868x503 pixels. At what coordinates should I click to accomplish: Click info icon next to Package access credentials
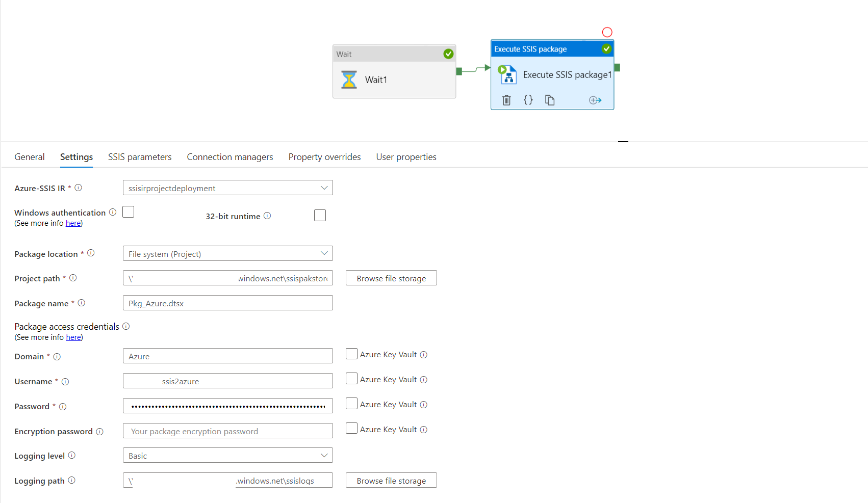pos(126,326)
